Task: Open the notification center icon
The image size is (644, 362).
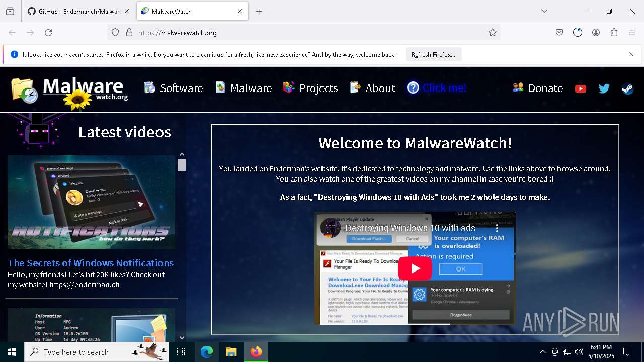Action: click(x=627, y=352)
